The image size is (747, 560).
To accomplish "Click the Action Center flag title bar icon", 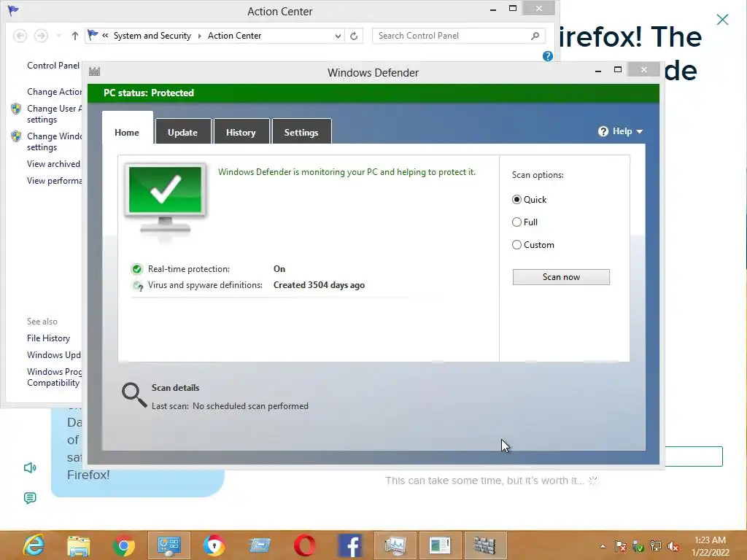I will [x=13, y=10].
